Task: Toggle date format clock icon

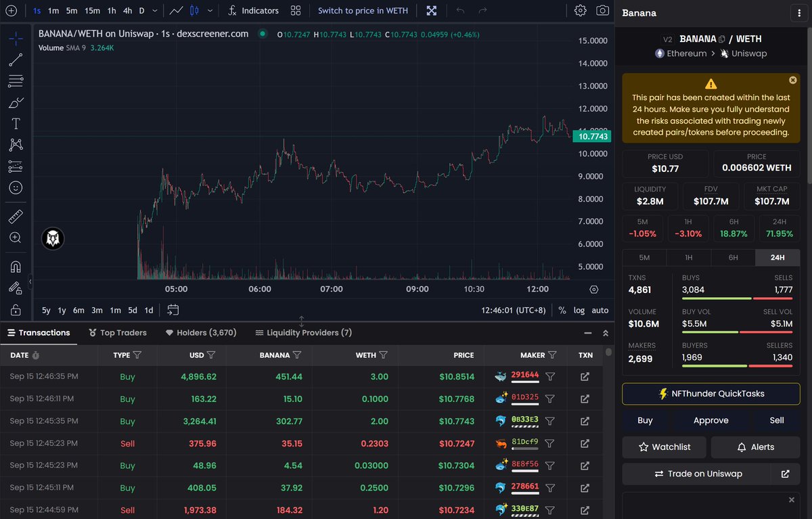Action: pos(36,355)
